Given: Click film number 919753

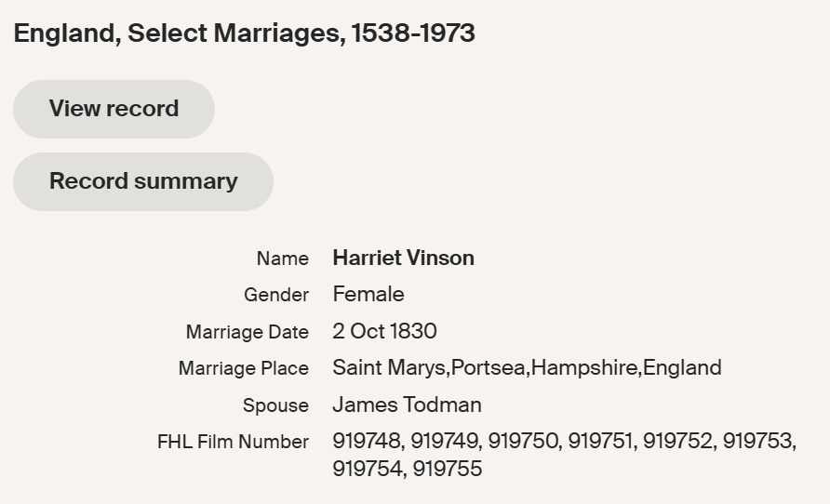Looking at the screenshot, I should pyautogui.click(x=757, y=442).
